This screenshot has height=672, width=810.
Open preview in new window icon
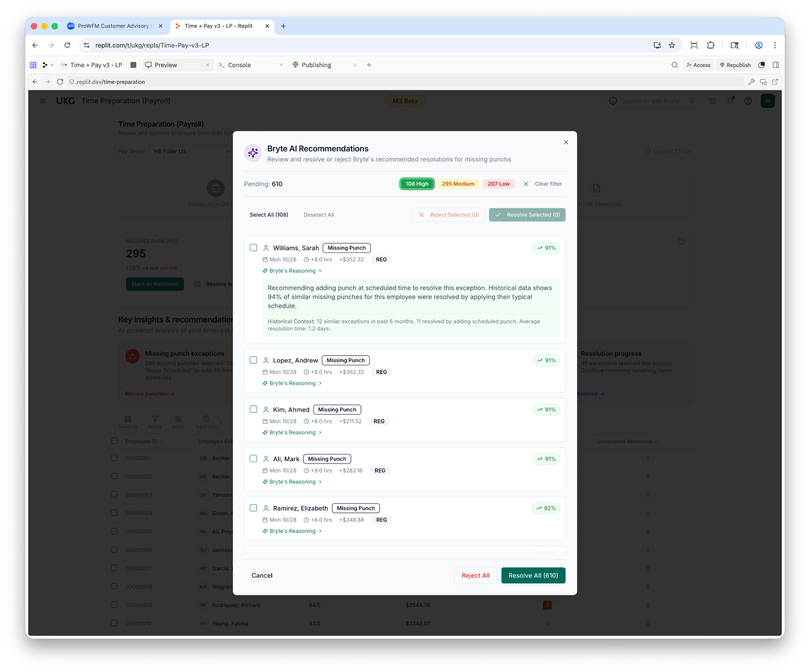click(775, 82)
